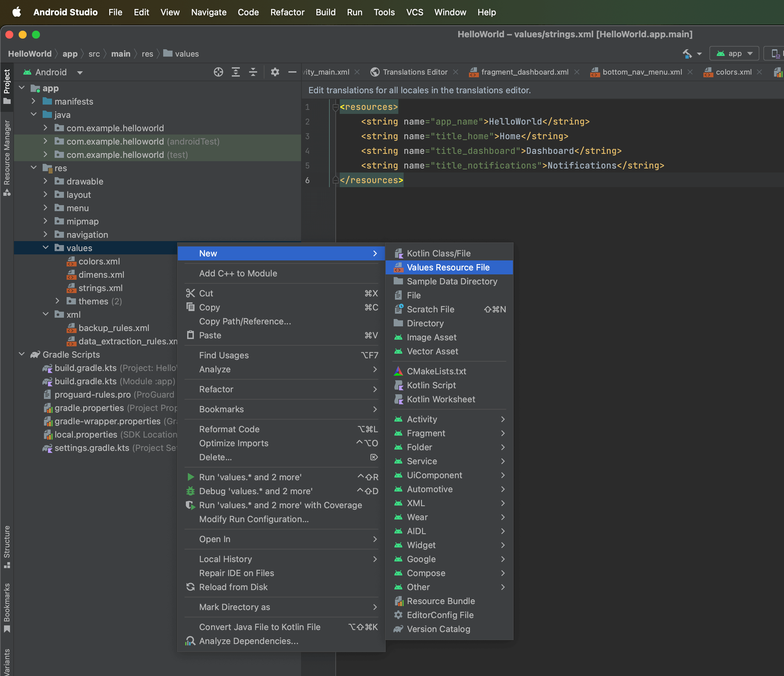Open the Android project view dropdown
The image size is (784, 676).
coord(53,72)
